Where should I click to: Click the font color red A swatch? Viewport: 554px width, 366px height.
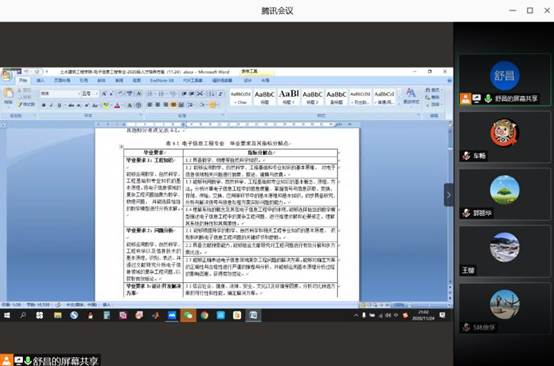click(117, 105)
